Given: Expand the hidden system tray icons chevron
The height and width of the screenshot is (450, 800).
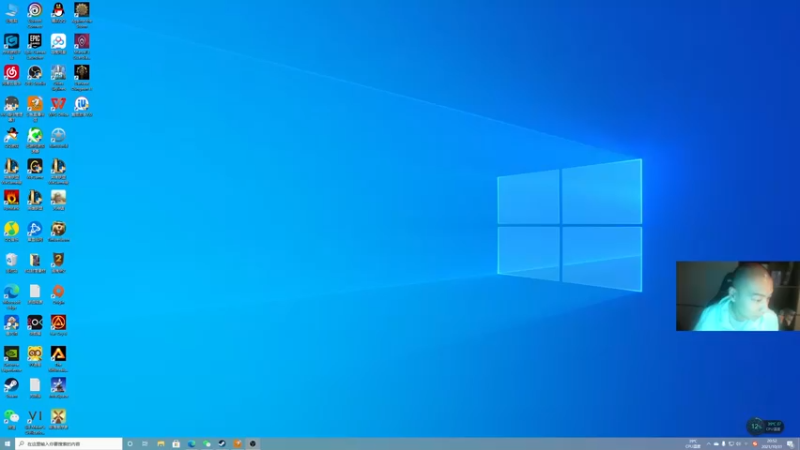Looking at the screenshot, I should (708, 444).
